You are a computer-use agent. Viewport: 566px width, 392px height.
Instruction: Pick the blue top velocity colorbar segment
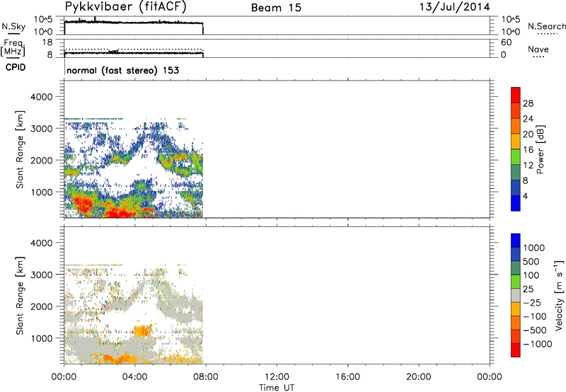(x=516, y=241)
